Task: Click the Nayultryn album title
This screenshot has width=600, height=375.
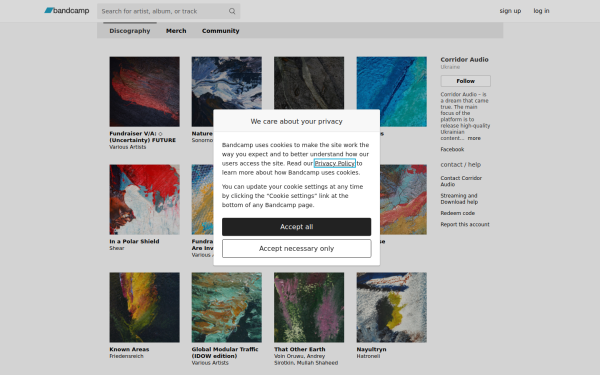Action: click(x=371, y=349)
